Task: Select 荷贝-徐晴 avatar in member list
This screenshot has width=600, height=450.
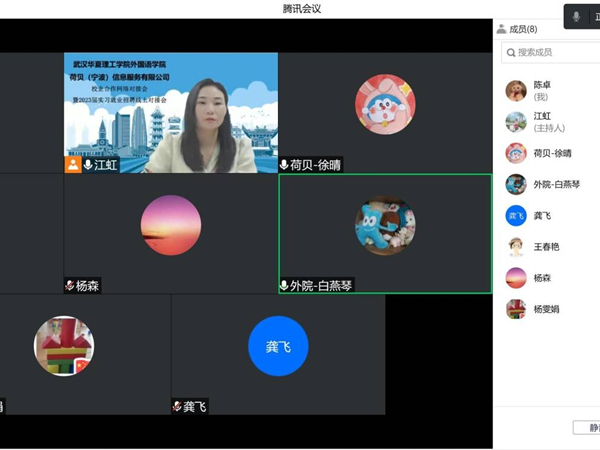Action: pyautogui.click(x=516, y=153)
